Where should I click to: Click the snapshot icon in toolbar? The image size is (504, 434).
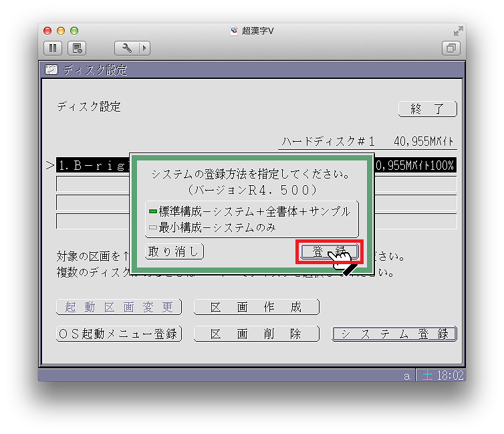[x=78, y=48]
